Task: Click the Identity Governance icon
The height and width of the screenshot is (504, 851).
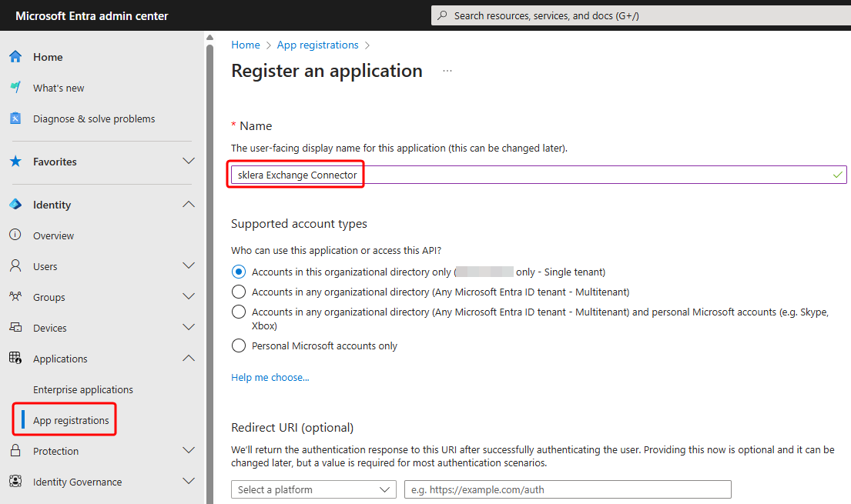Action: (x=15, y=481)
